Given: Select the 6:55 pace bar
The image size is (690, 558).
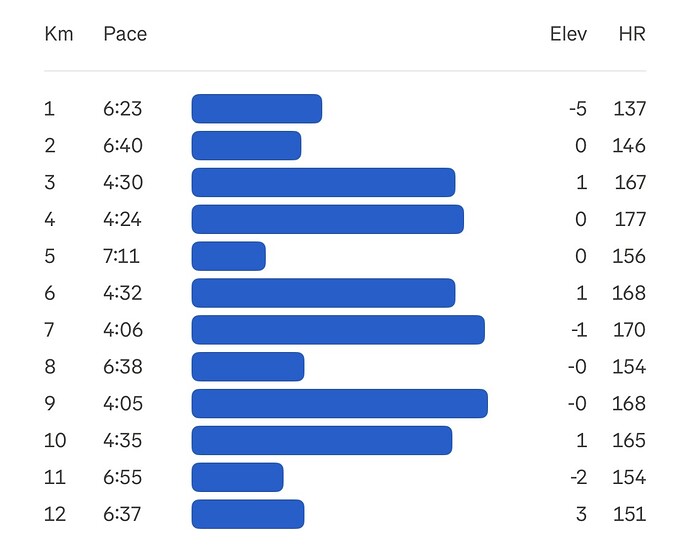Looking at the screenshot, I should [x=238, y=477].
